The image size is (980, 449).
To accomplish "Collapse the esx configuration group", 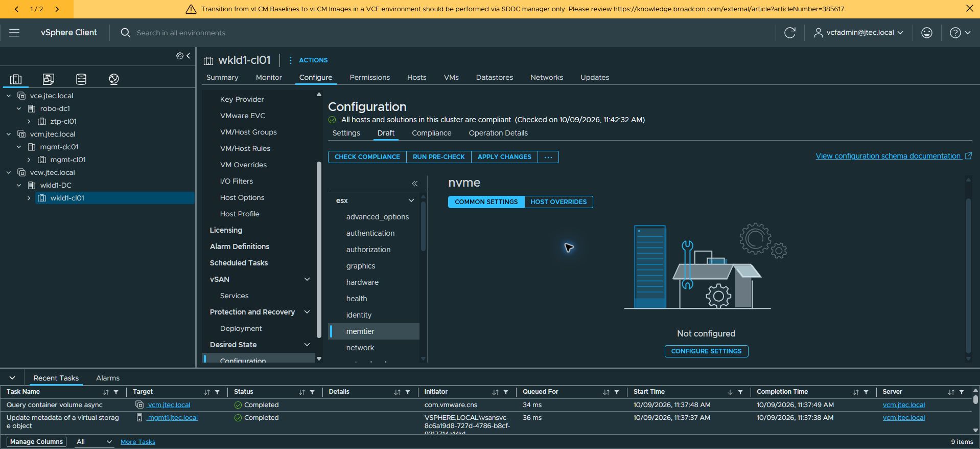I will click(411, 200).
